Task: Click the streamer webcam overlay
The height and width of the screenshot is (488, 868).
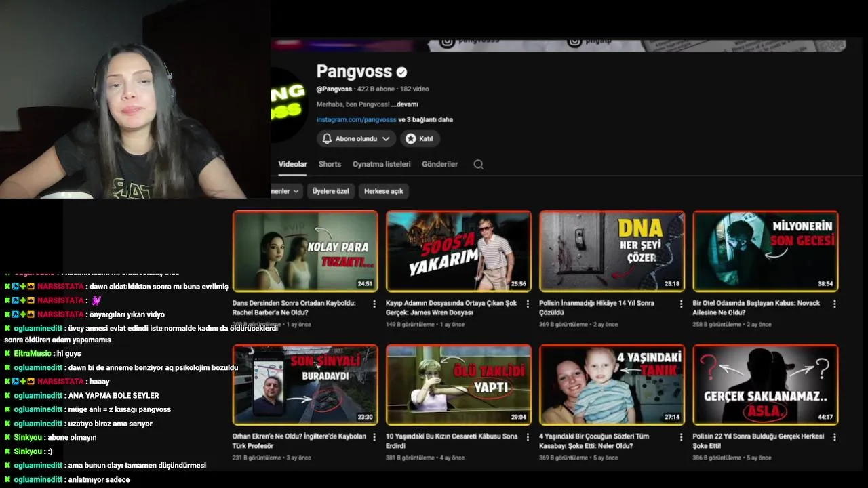Action: (x=135, y=99)
